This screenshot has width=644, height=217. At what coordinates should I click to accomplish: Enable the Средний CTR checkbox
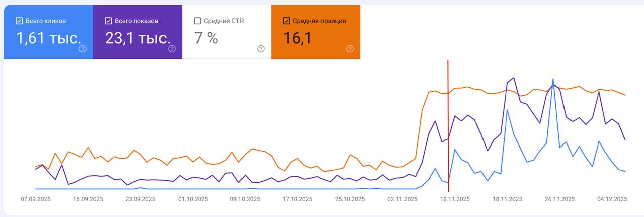(197, 21)
